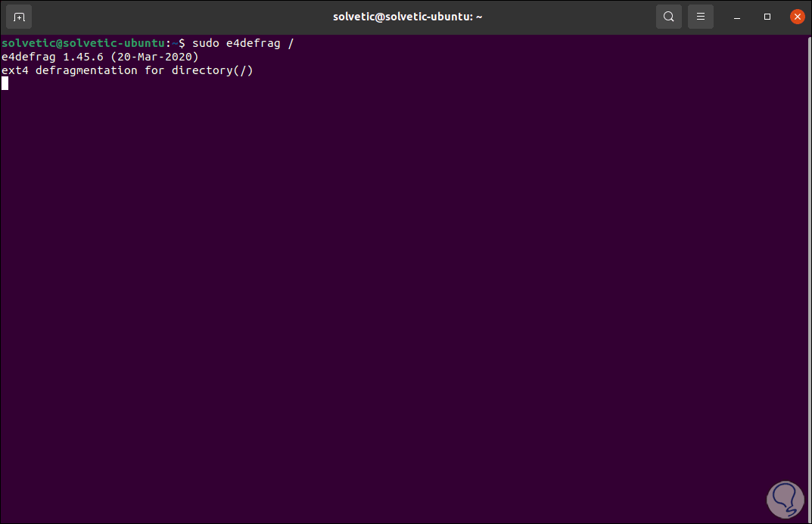The image size is (812, 524).
Task: Open the hamburger menu
Action: pyautogui.click(x=700, y=17)
